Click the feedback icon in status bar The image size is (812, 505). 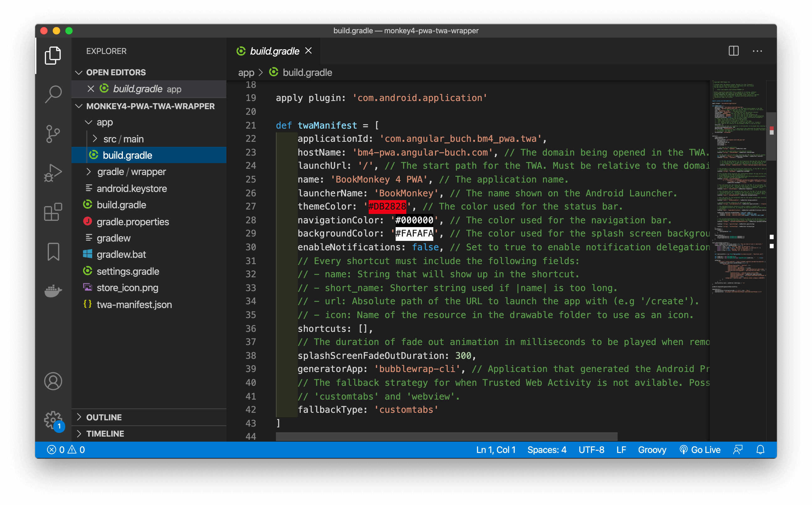coord(738,450)
